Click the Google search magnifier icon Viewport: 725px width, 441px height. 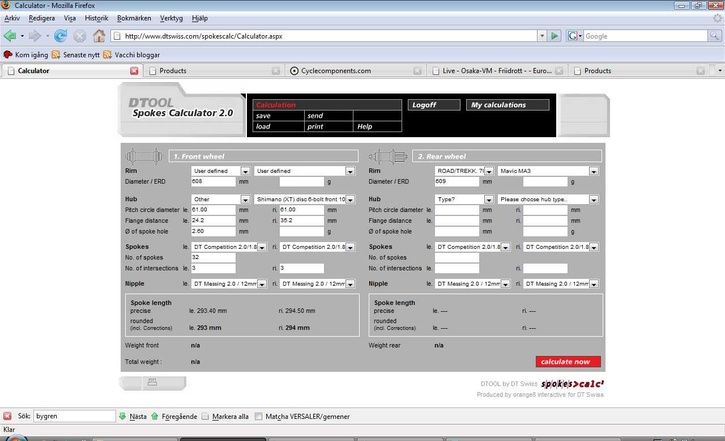point(714,36)
